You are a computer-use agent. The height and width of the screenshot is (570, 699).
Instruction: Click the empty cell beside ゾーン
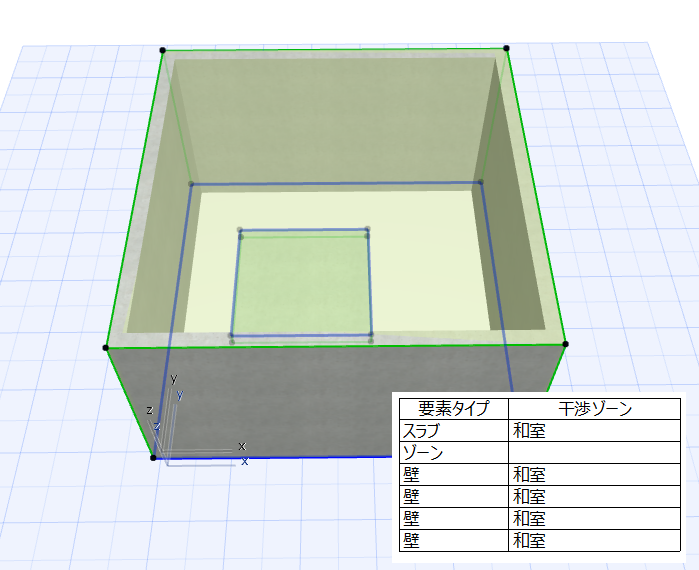(x=595, y=453)
